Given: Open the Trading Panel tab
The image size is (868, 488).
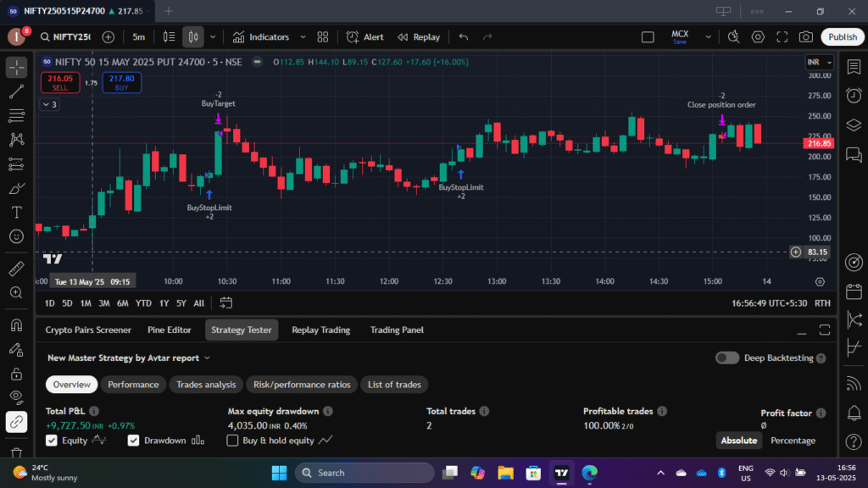Looking at the screenshot, I should tap(397, 330).
